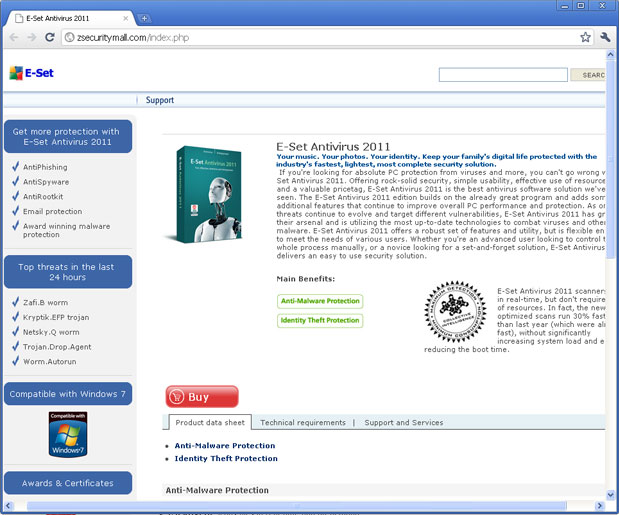
Task: Click the Collective Intelligence seal image
Action: point(455,311)
